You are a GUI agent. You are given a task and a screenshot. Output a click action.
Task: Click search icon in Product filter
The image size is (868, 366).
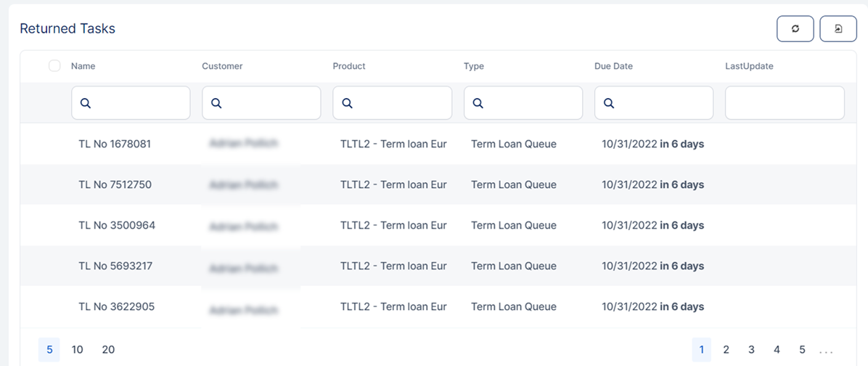[x=347, y=103]
